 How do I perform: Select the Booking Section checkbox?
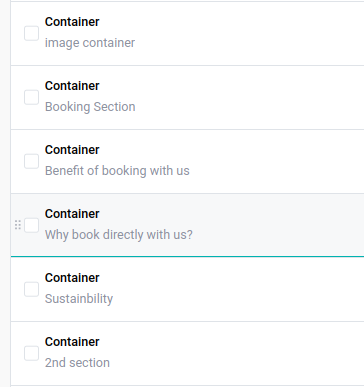(31, 97)
